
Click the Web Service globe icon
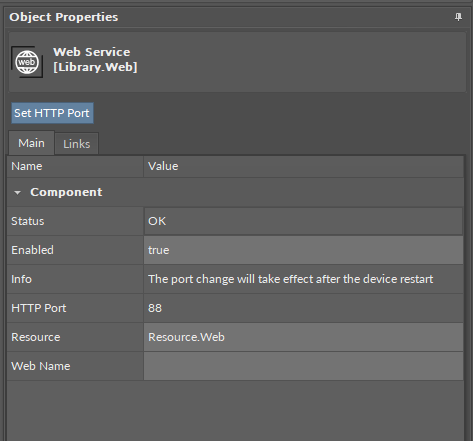coord(27,62)
